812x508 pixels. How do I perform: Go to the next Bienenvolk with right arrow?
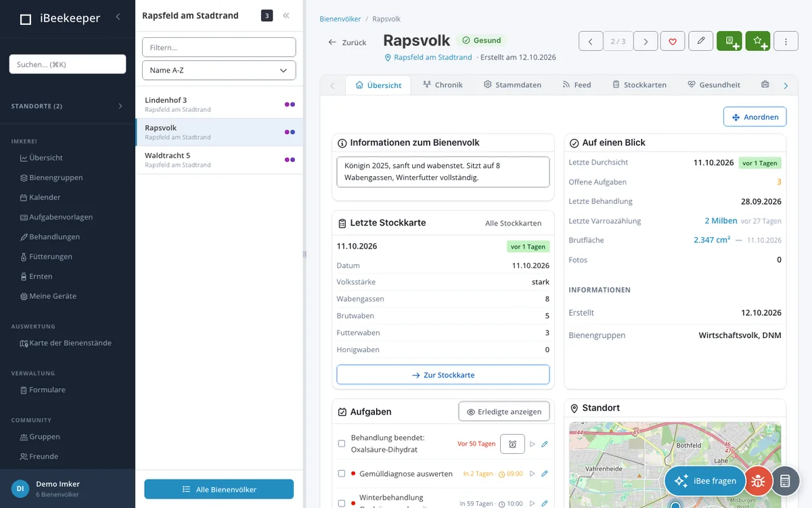pyautogui.click(x=646, y=41)
